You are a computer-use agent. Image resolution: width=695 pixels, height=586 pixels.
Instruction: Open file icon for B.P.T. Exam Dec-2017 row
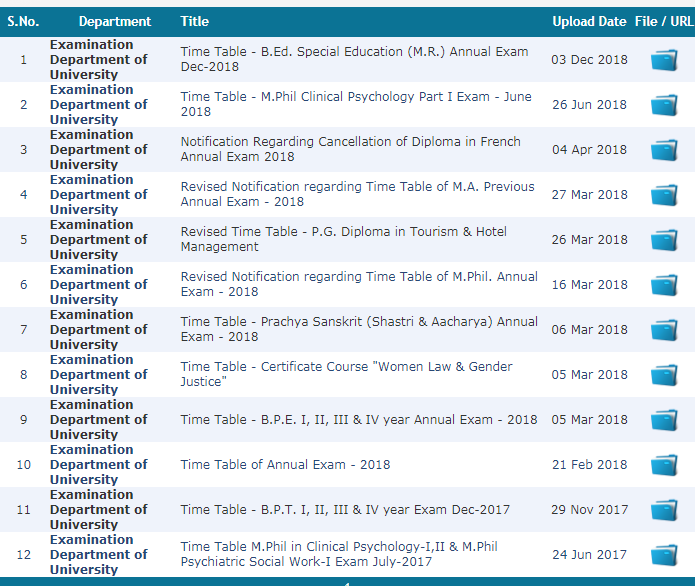(x=664, y=510)
